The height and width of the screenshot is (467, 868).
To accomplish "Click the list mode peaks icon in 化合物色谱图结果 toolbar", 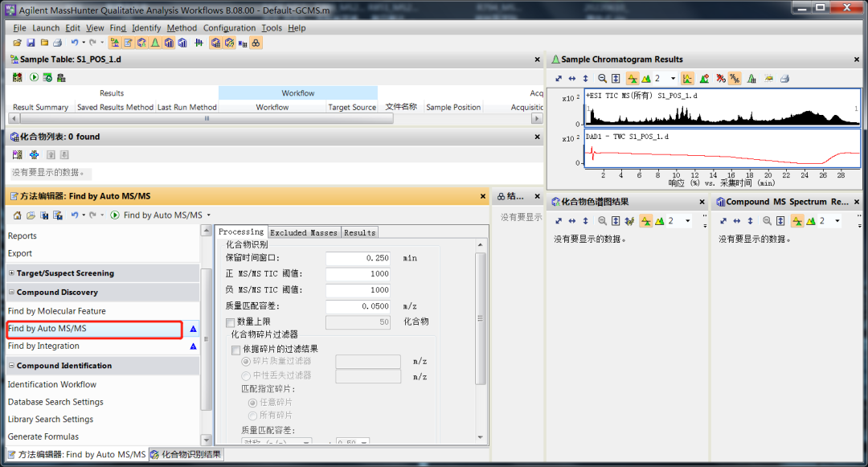I will pyautogui.click(x=646, y=221).
